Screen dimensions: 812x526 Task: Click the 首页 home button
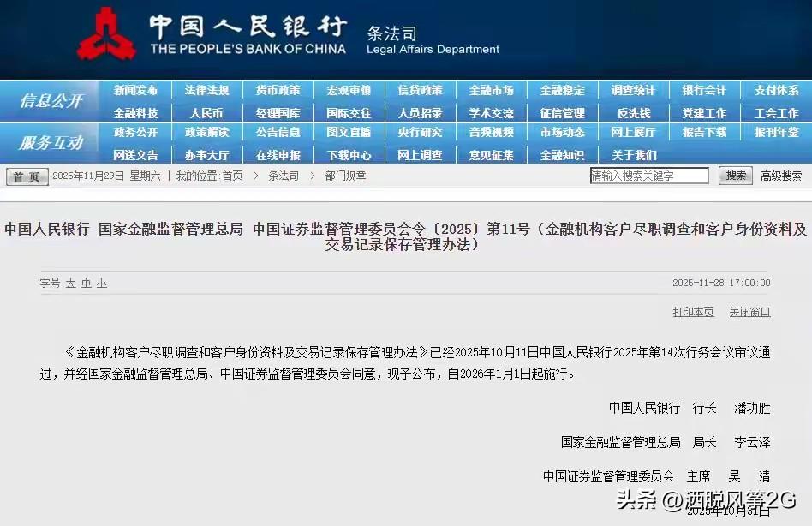[x=27, y=176]
